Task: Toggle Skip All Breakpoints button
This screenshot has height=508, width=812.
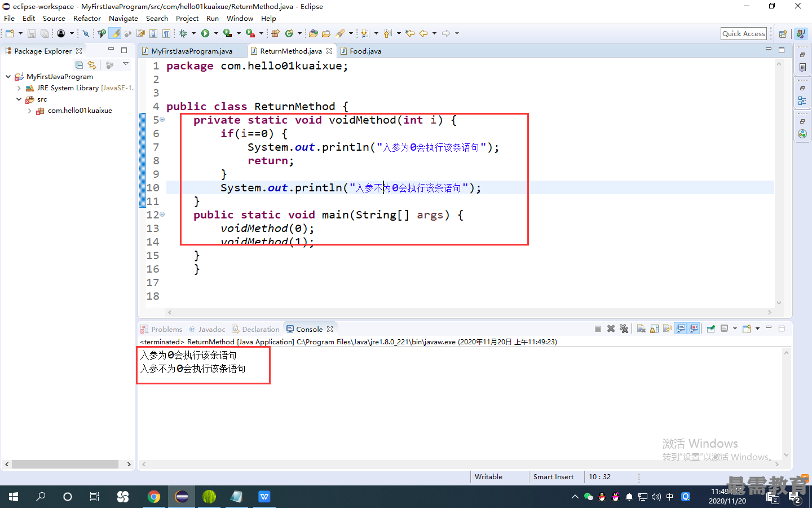Action: [x=86, y=33]
